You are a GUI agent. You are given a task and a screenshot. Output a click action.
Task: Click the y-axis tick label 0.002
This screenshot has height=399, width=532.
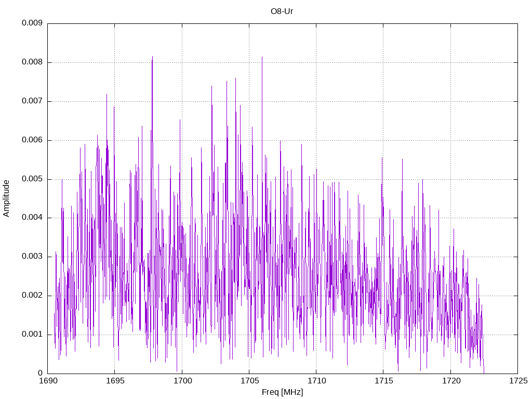click(32, 296)
